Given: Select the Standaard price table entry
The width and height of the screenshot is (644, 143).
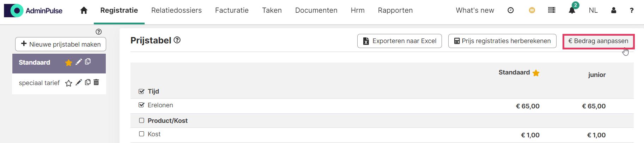Looking at the screenshot, I should [x=59, y=63].
